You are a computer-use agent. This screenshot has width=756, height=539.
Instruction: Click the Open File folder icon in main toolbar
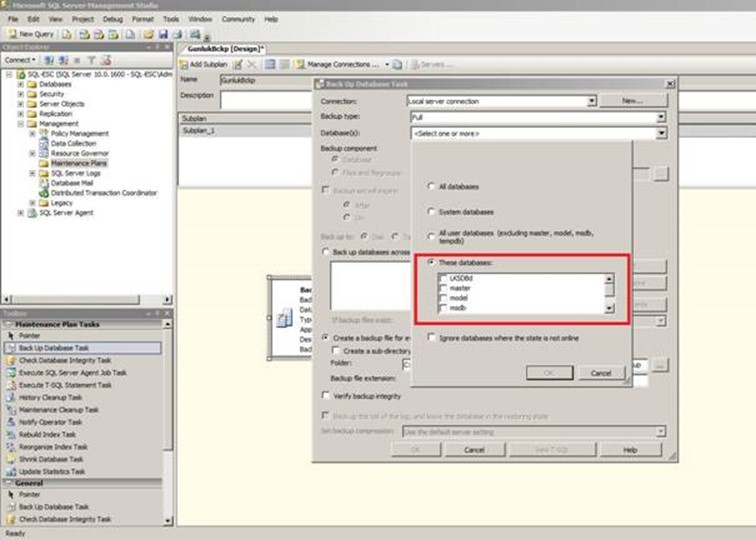(x=148, y=34)
